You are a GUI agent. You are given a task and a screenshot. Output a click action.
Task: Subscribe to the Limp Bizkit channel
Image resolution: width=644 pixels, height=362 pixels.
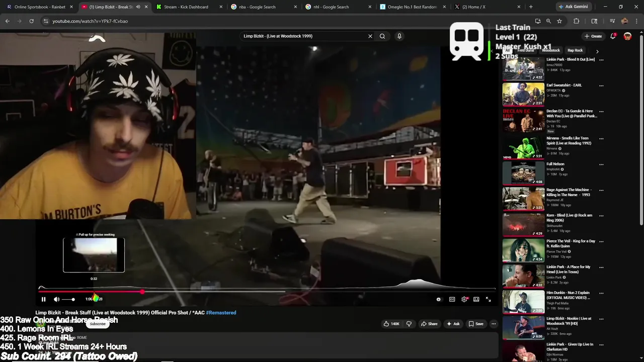pyautogui.click(x=98, y=324)
